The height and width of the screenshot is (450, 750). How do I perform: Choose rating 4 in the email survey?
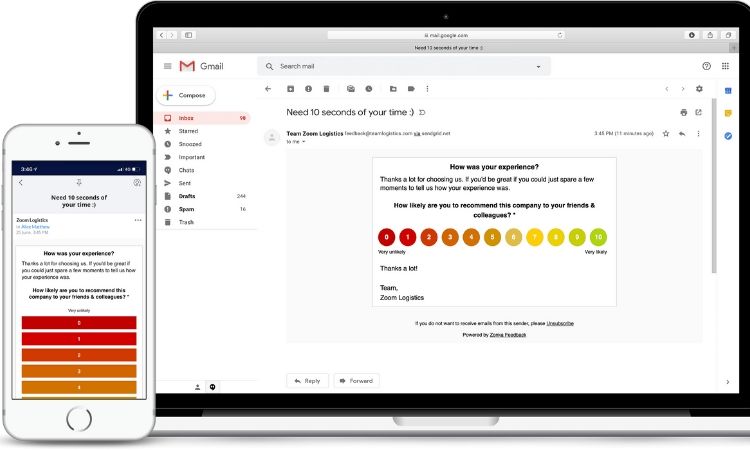pyautogui.click(x=471, y=237)
